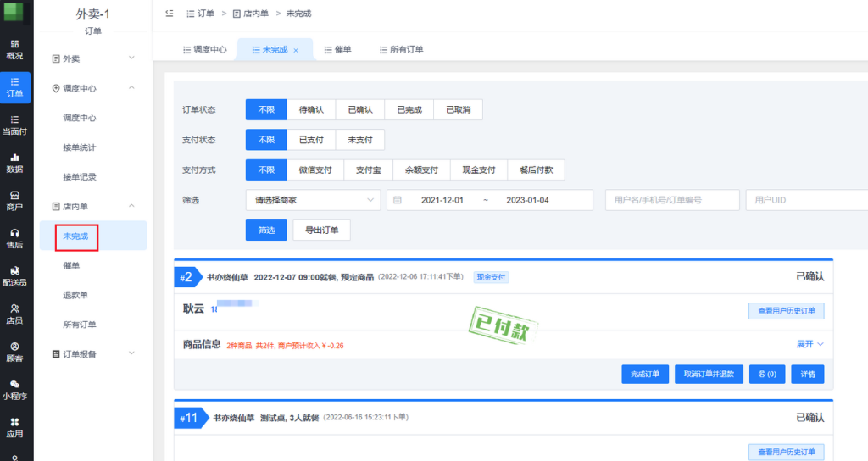Open the 小程序 mini program icon

point(14,389)
